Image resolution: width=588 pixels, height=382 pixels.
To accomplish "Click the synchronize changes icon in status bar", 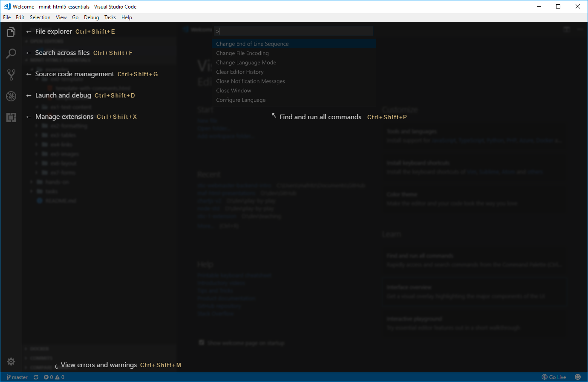I will [36, 377].
